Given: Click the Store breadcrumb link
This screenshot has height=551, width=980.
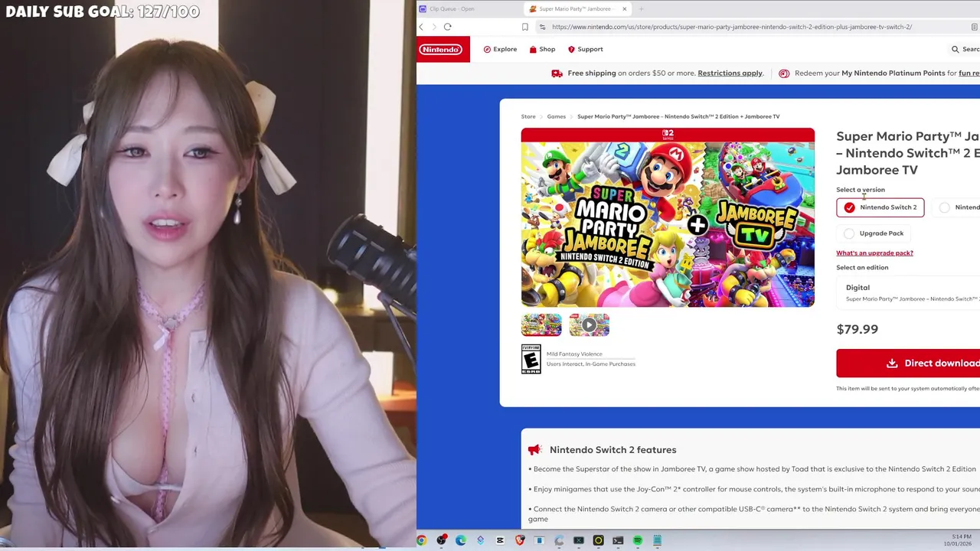Looking at the screenshot, I should click(528, 116).
